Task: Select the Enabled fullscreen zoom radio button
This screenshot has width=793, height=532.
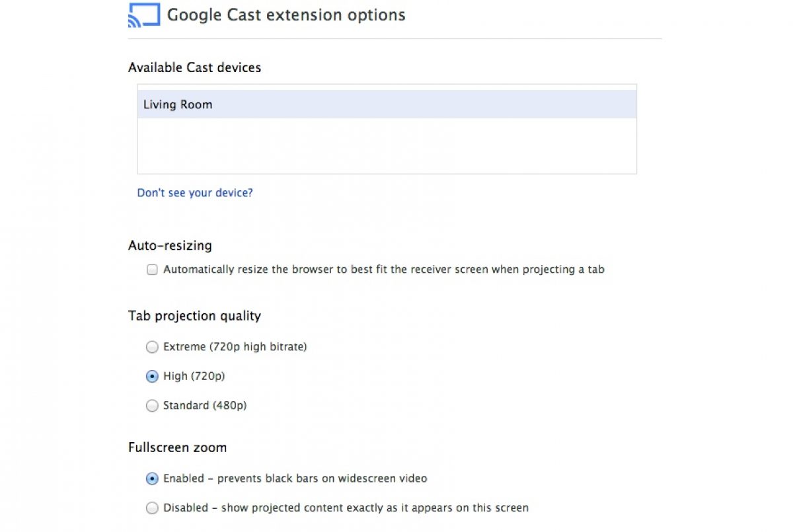Action: click(152, 478)
